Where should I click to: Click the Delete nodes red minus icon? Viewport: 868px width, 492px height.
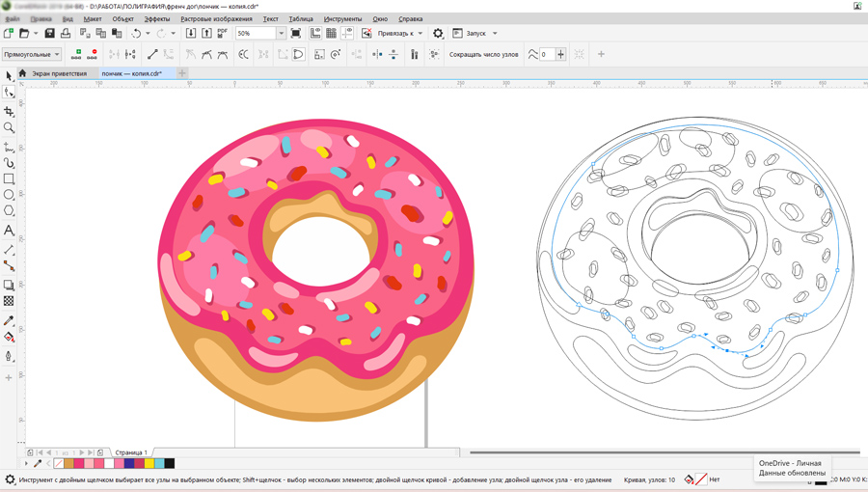coord(94,54)
